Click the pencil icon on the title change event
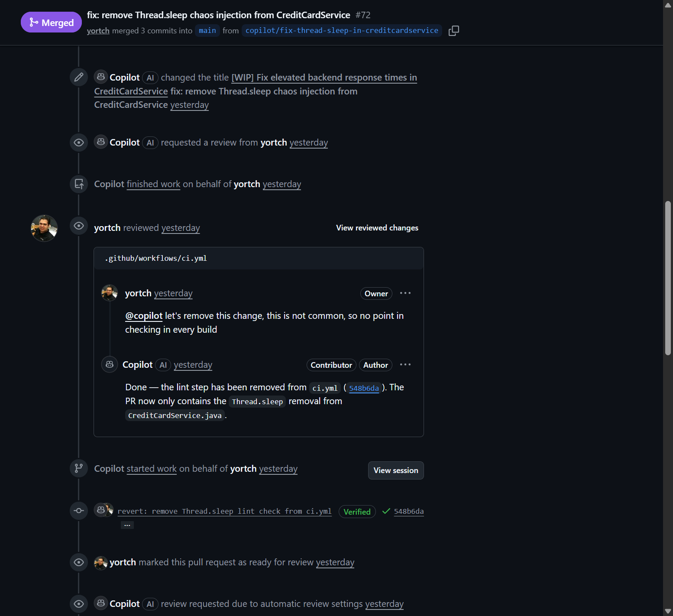The image size is (673, 616). tap(78, 77)
